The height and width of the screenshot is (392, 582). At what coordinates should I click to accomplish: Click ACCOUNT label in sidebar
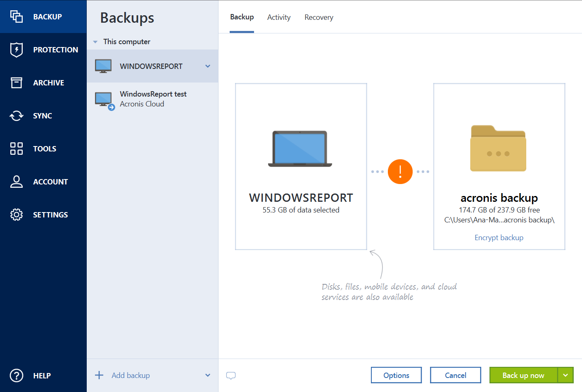point(50,182)
